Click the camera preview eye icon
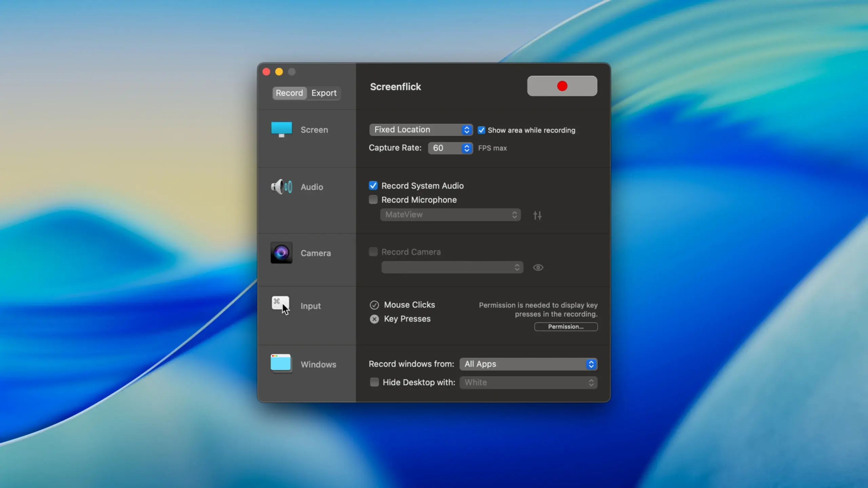The width and height of the screenshot is (868, 488). tap(538, 268)
